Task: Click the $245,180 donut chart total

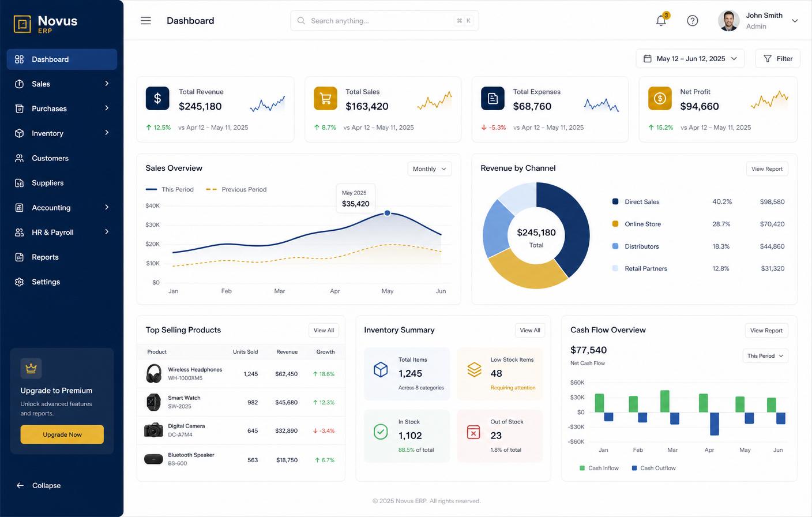Action: point(536,233)
